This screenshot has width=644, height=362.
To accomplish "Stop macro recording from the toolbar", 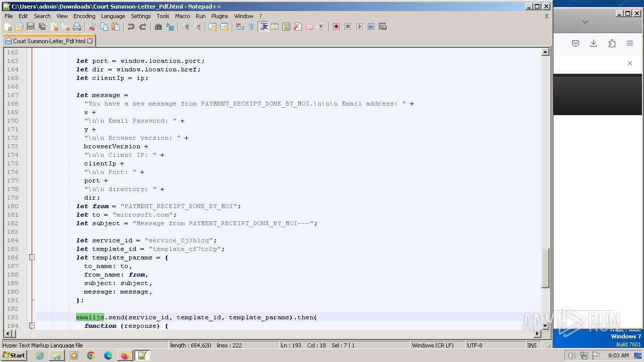I will tap(348, 27).
